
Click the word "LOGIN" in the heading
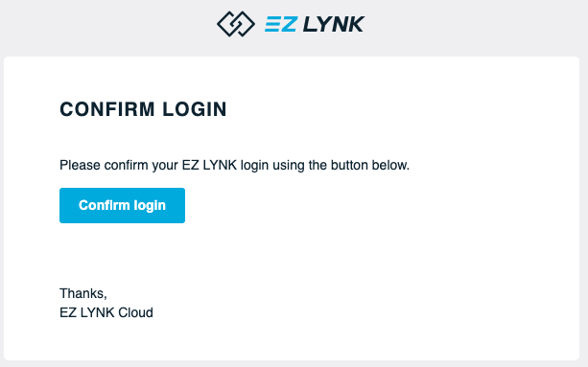[x=195, y=109]
